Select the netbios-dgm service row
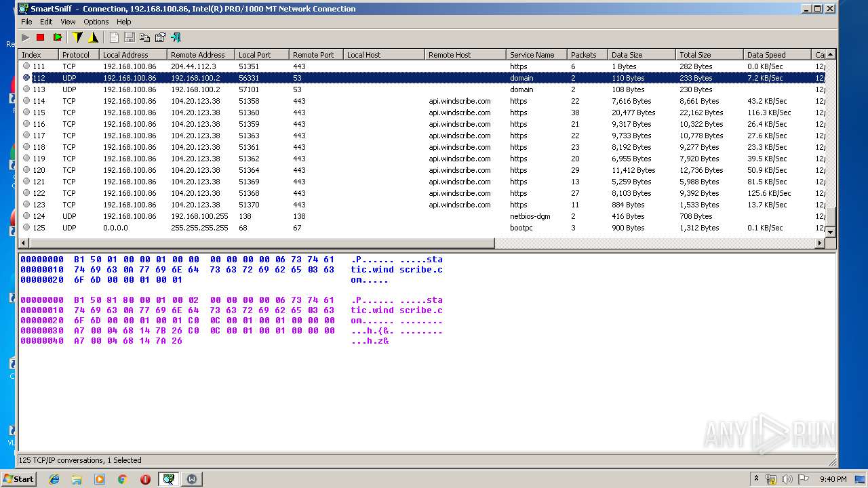868x488 pixels. [x=421, y=216]
